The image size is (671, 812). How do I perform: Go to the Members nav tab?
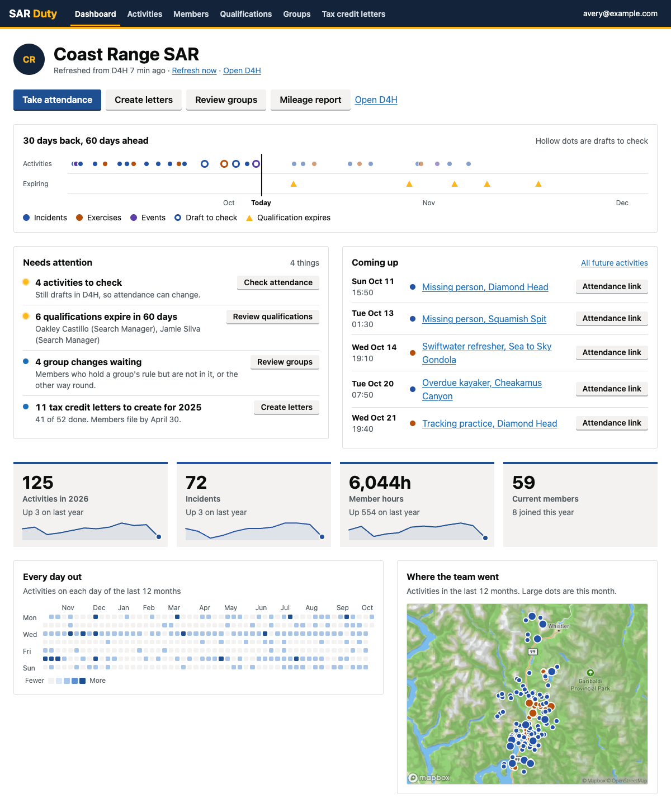[x=191, y=14]
